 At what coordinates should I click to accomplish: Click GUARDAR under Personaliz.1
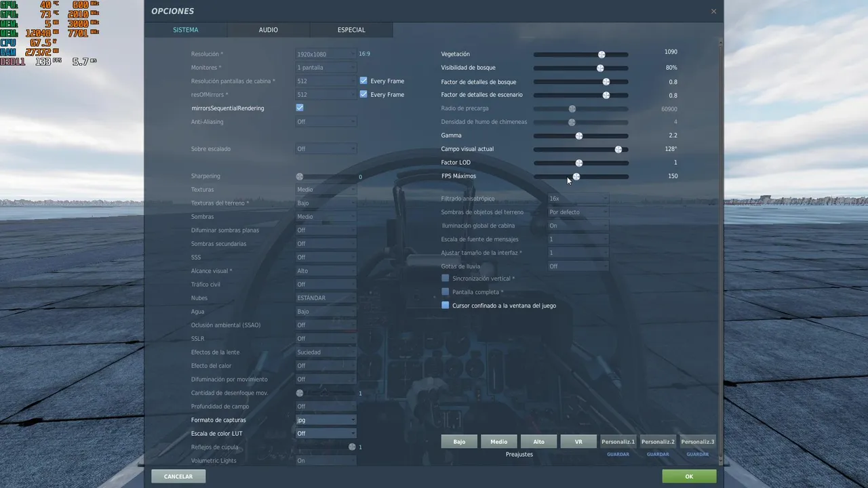[618, 454]
